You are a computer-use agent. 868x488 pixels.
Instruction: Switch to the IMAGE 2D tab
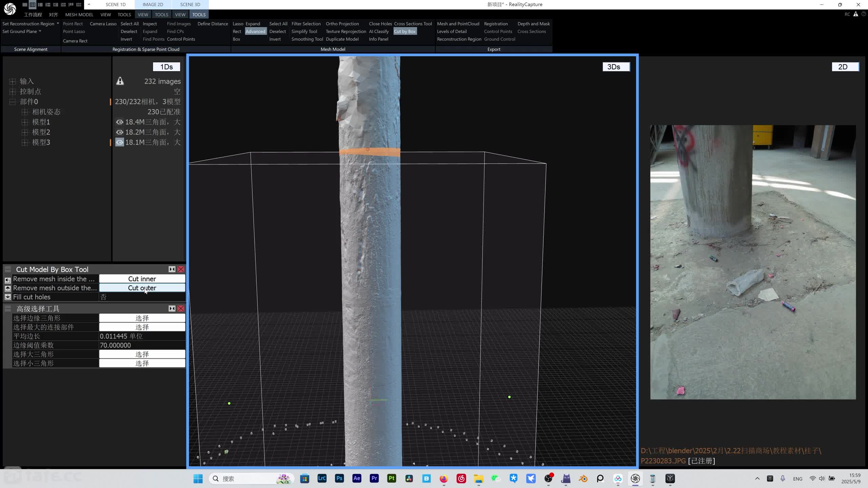(153, 5)
